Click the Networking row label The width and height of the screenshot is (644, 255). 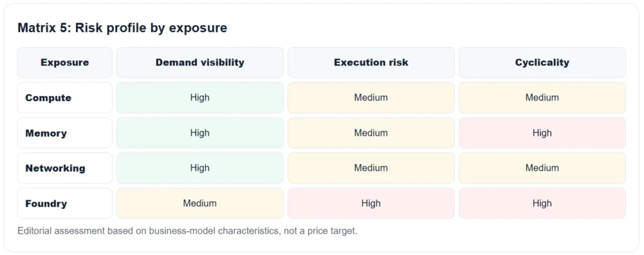pos(65,168)
